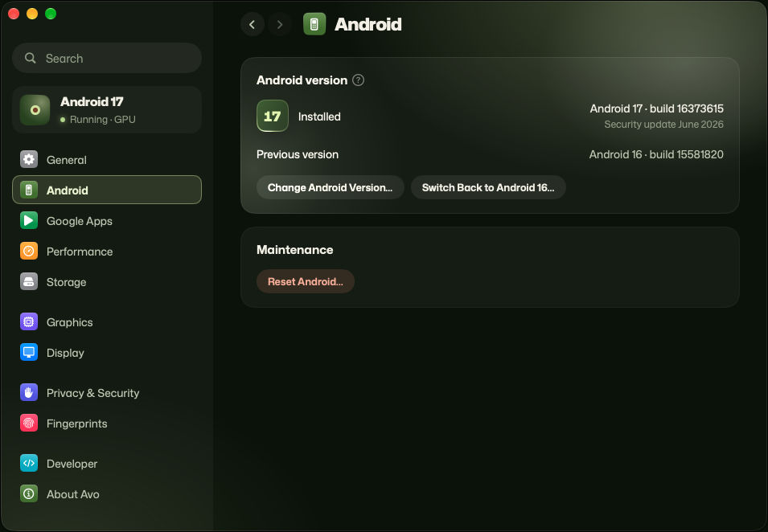Click Security update June 2026 text

[663, 125]
